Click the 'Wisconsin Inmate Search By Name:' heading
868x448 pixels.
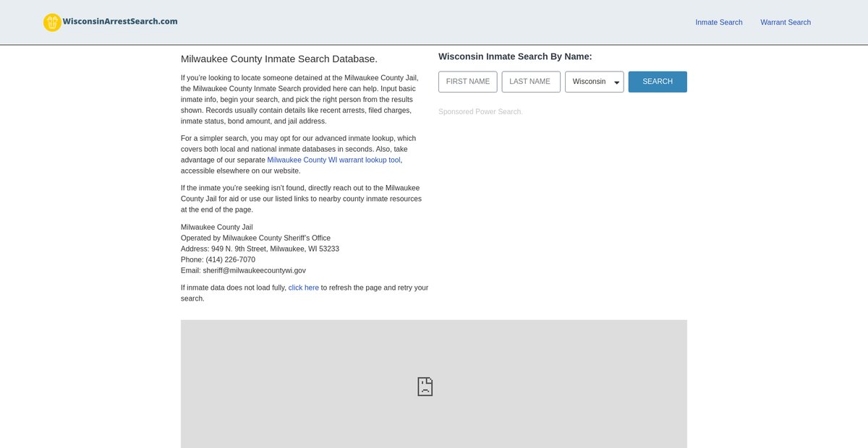515,56
